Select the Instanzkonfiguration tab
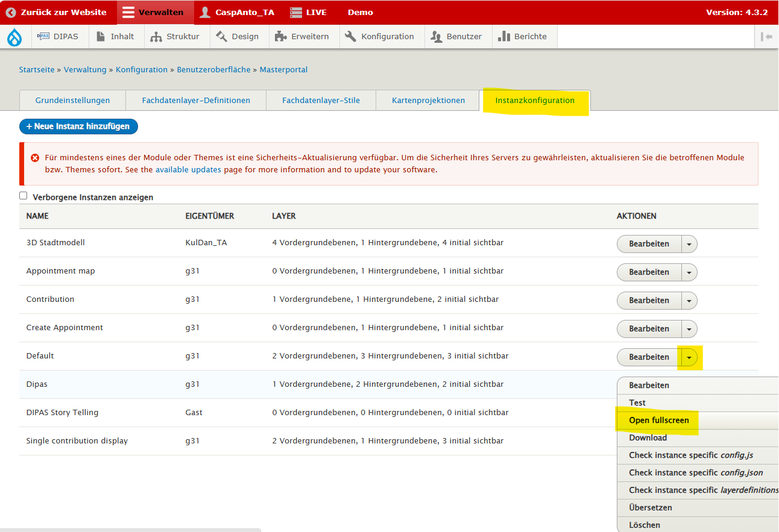 [x=535, y=101]
